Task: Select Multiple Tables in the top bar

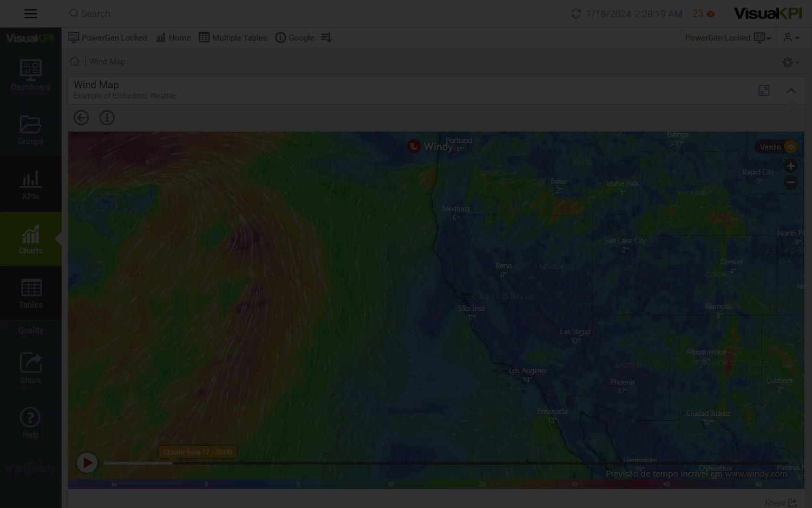Action: [x=233, y=38]
